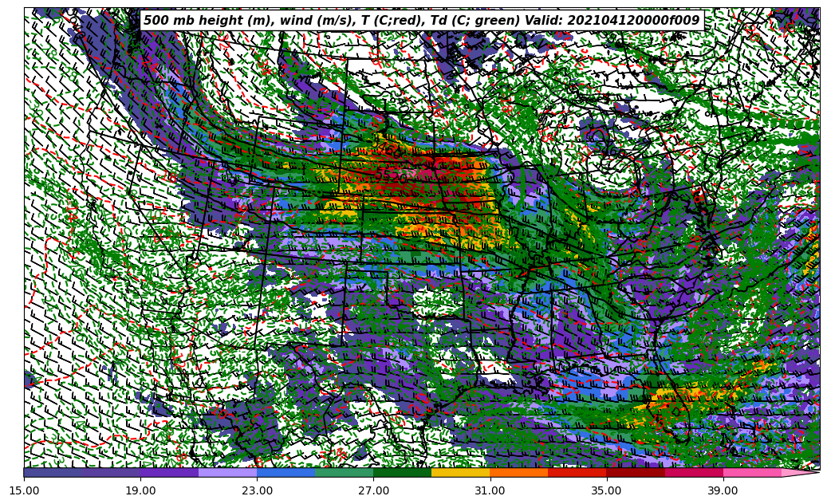
Task: Select the hot pink colorbar segment after 39.00
Action: pos(752,473)
